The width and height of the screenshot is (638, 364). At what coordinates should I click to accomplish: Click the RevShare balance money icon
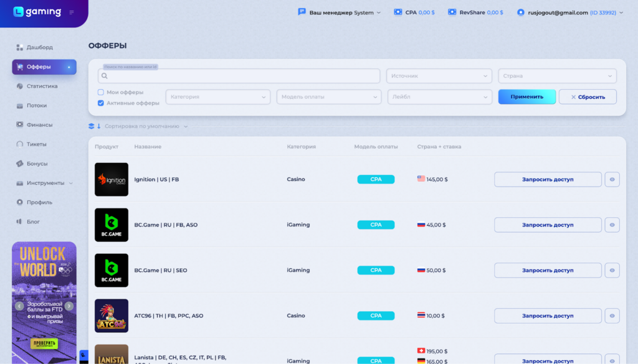click(452, 12)
